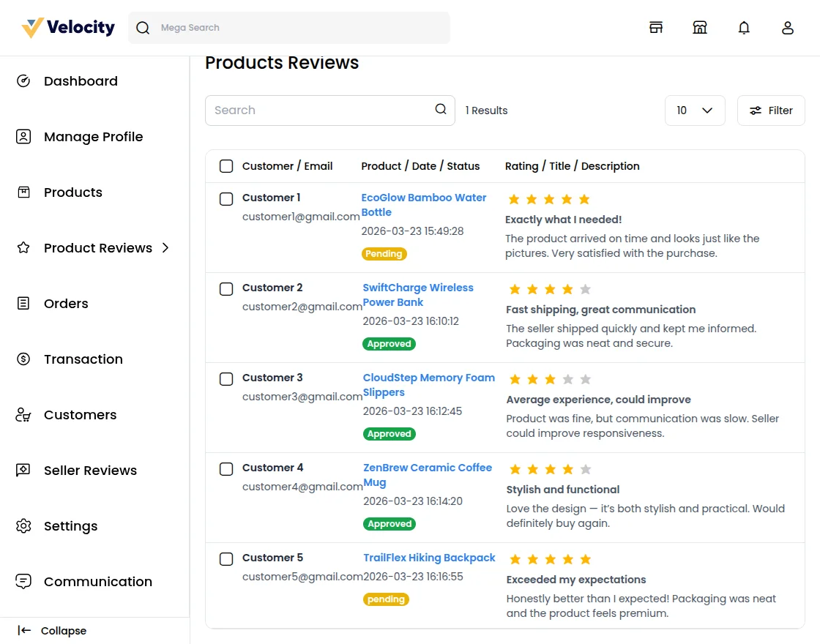Select the Customers sidebar icon

23,414
